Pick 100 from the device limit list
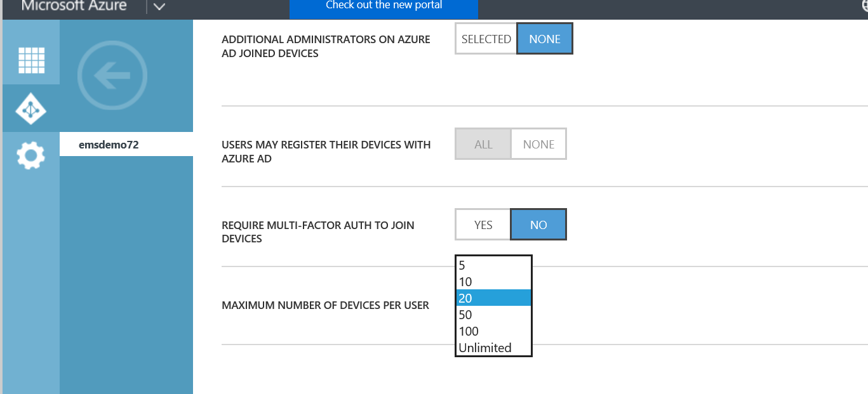The image size is (868, 394). pos(493,331)
